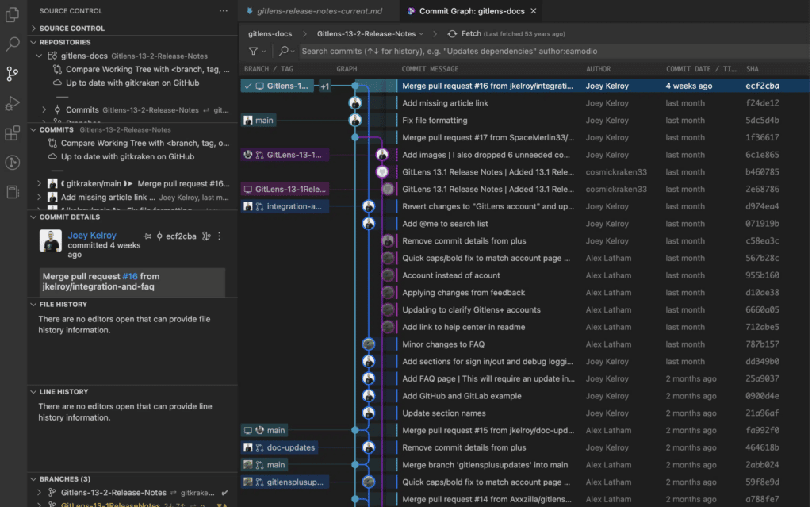
Task: Open the GitLens view in the activity bar
Action: pos(13,163)
